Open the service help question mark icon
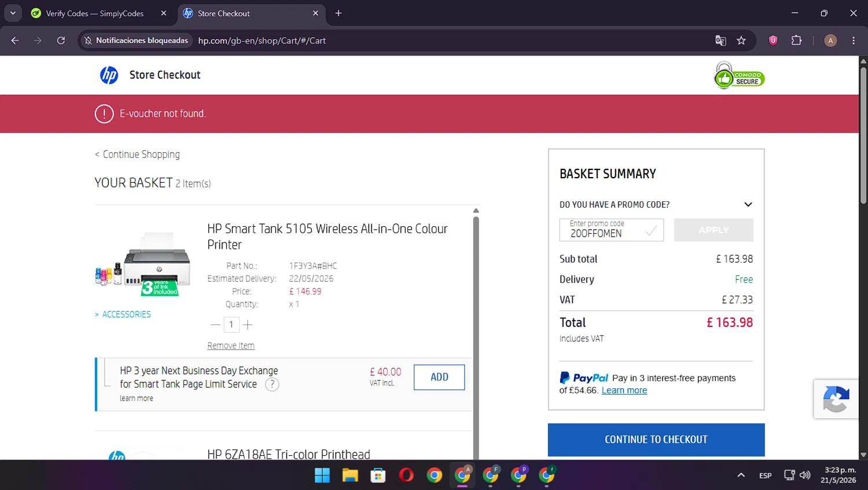 [x=272, y=385]
